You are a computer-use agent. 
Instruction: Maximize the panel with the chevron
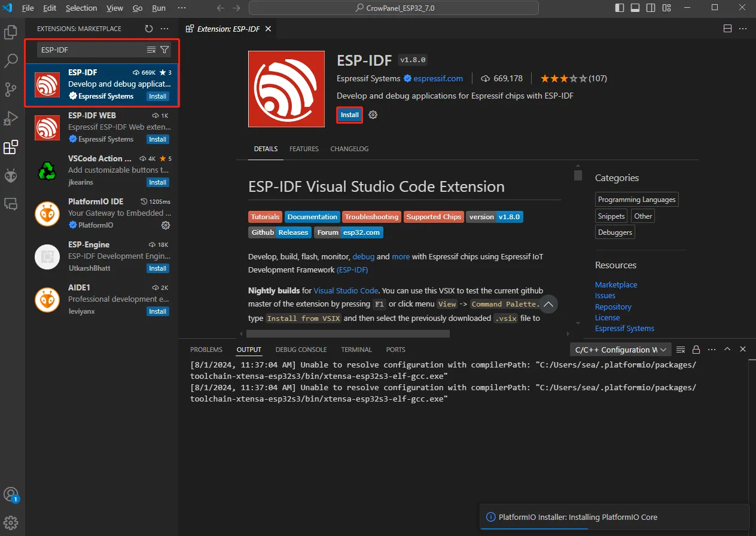(727, 350)
